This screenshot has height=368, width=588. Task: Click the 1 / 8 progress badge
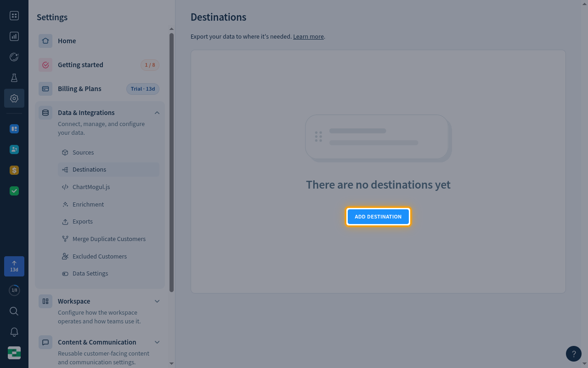[150, 65]
